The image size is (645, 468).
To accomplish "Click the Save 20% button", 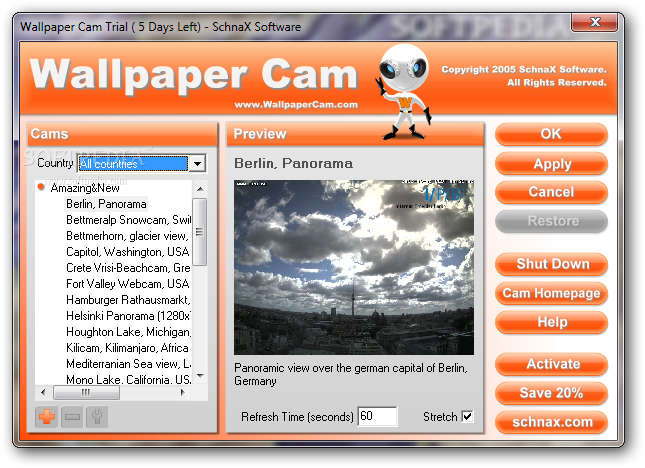I will click(551, 393).
